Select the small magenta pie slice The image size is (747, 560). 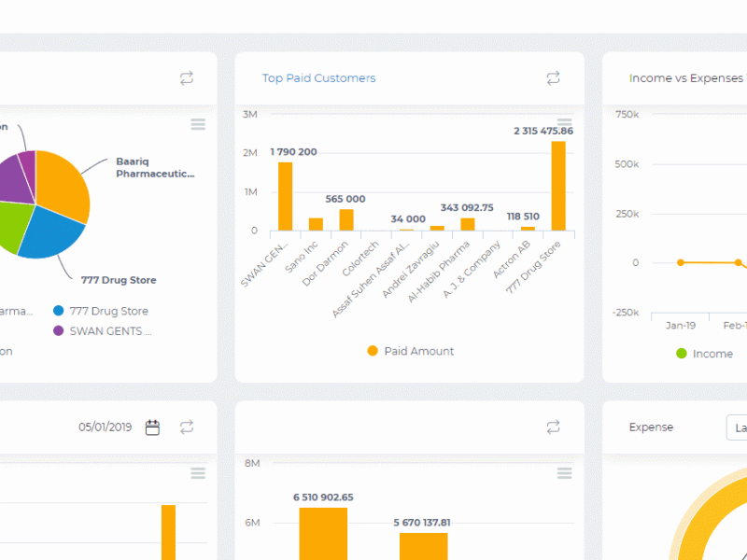28,168
